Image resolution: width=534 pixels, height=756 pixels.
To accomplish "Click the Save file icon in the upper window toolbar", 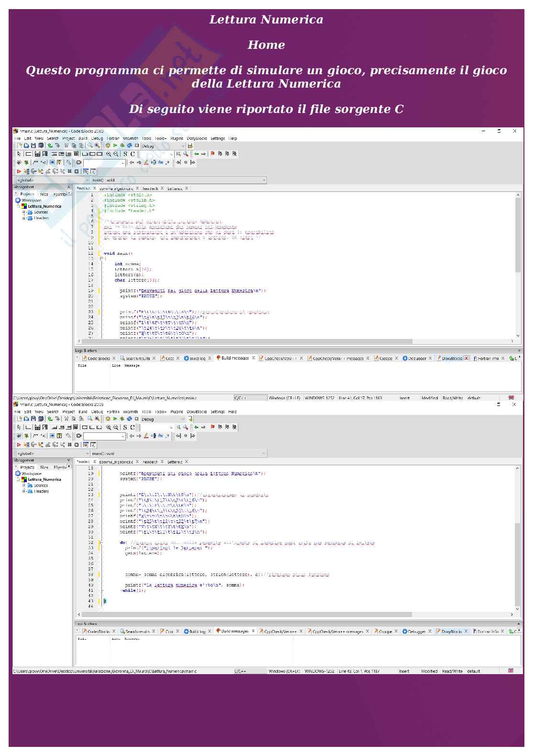I will coord(33,146).
